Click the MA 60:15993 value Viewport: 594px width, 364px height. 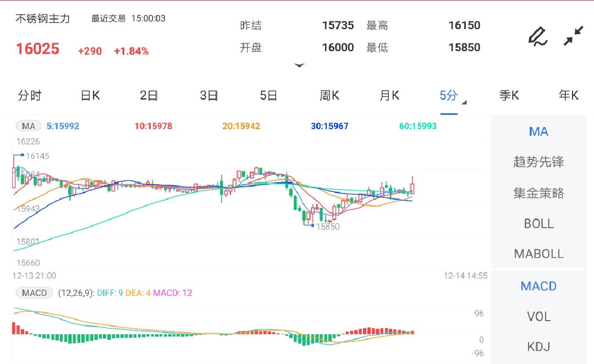pos(418,126)
